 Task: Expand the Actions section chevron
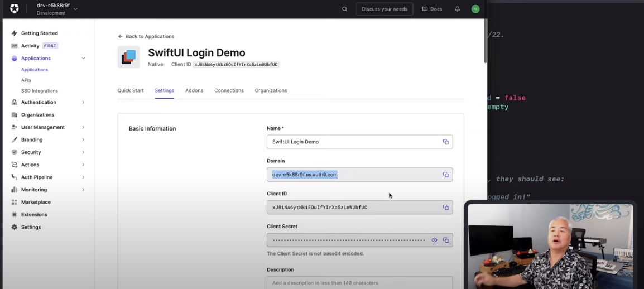click(83, 165)
